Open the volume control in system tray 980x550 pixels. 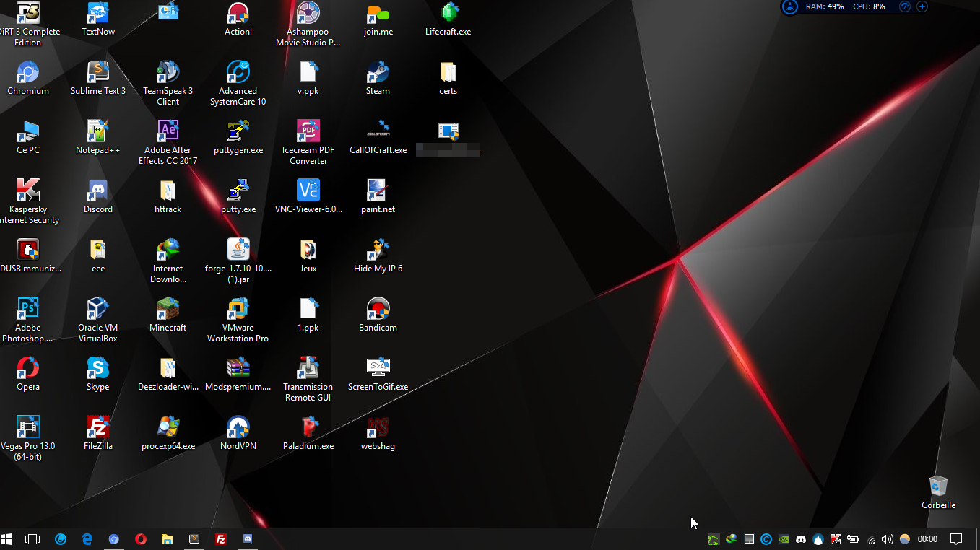(x=888, y=539)
